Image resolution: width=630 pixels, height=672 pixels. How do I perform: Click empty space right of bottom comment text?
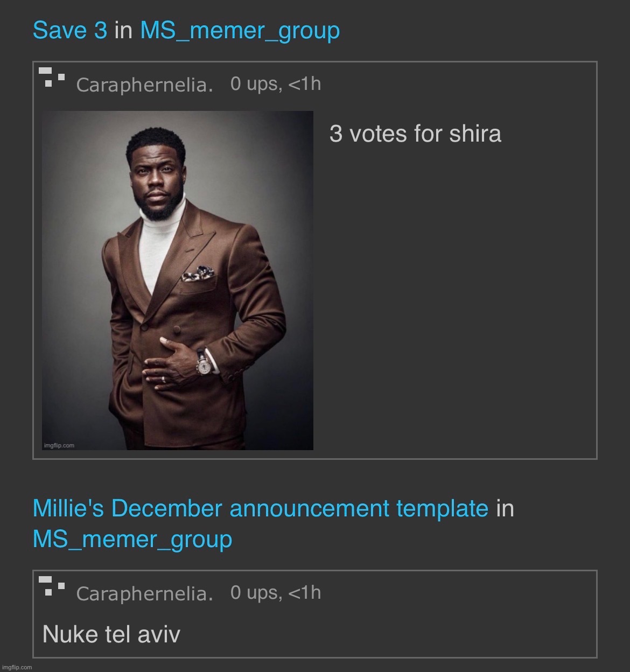pos(388,634)
